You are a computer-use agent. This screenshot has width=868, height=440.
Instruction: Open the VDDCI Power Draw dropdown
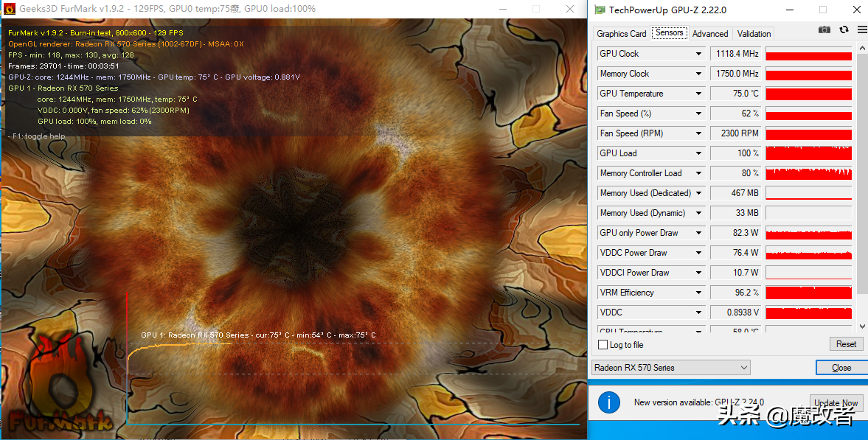point(698,273)
